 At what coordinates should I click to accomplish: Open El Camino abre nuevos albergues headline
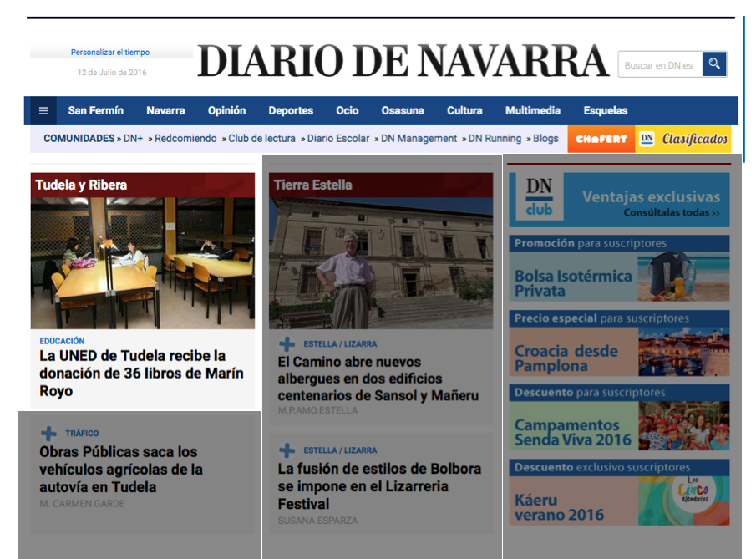(378, 379)
